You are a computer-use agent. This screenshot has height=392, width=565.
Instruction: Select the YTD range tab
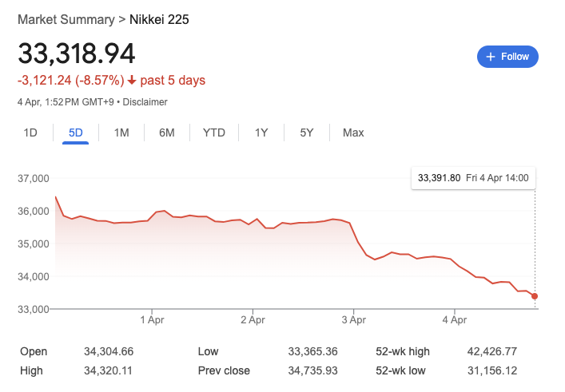(214, 133)
